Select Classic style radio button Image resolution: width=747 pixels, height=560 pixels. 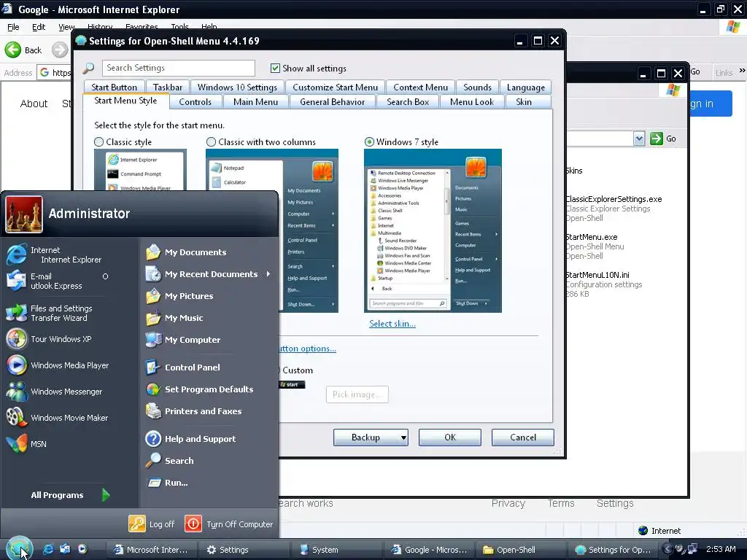coord(98,142)
